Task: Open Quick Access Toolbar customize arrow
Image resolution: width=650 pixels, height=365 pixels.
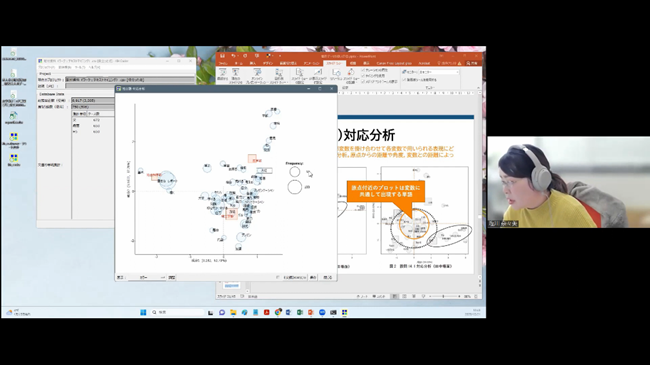Action: tap(280, 56)
